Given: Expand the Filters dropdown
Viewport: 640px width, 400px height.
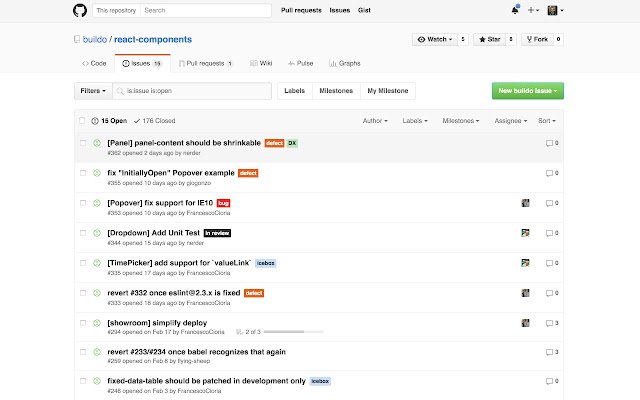Looking at the screenshot, I should coord(93,91).
